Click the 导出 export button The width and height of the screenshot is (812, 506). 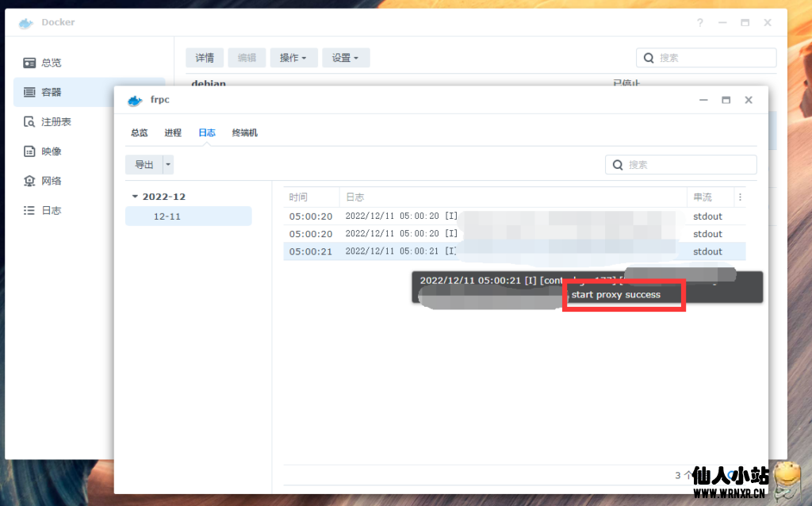tap(144, 165)
